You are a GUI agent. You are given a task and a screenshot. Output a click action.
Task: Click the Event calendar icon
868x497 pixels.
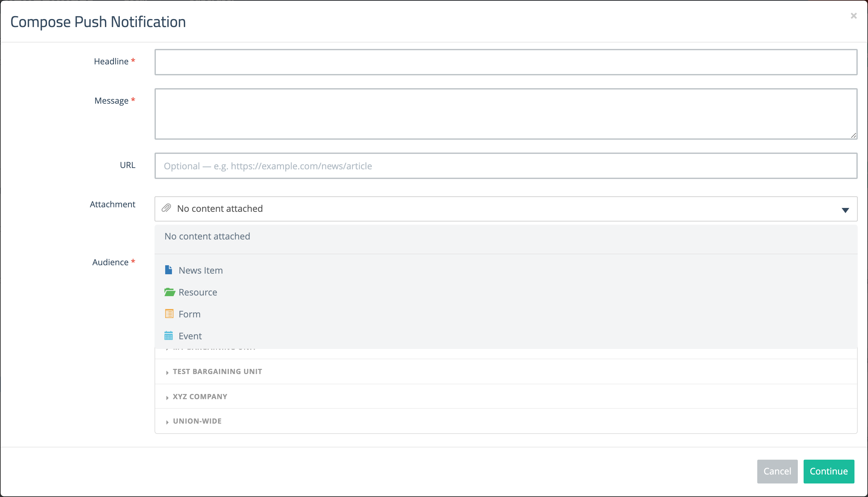coord(169,336)
